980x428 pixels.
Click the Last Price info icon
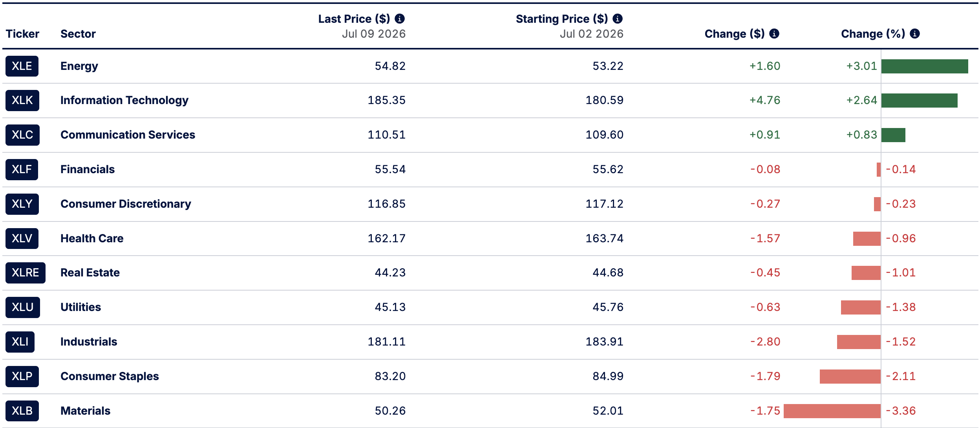coord(400,18)
